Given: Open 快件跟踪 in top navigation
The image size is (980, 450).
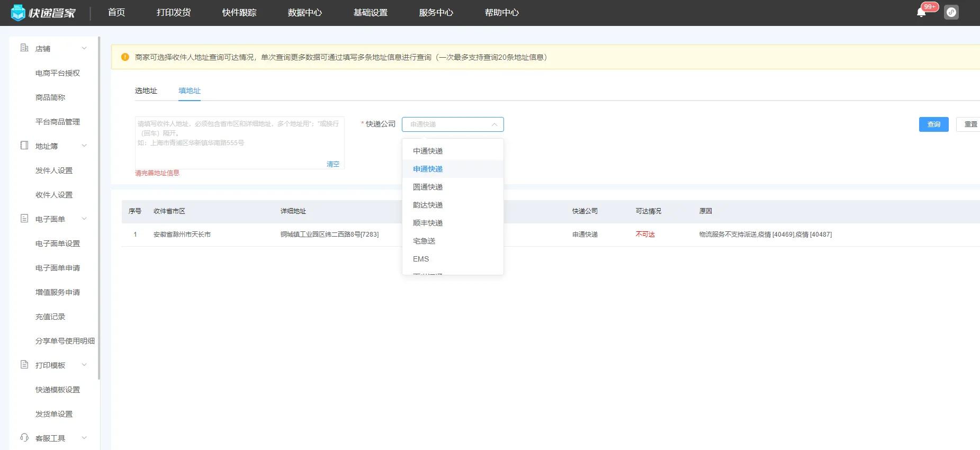Looking at the screenshot, I should click(x=239, y=13).
